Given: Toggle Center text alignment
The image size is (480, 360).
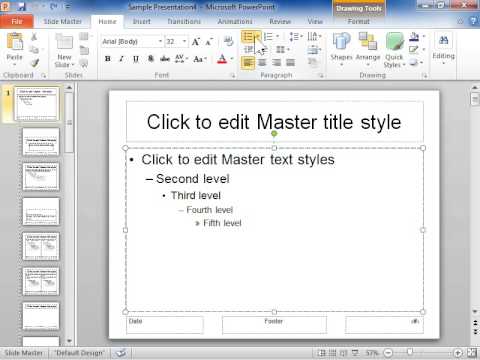Looking at the screenshot, I should (262, 62).
